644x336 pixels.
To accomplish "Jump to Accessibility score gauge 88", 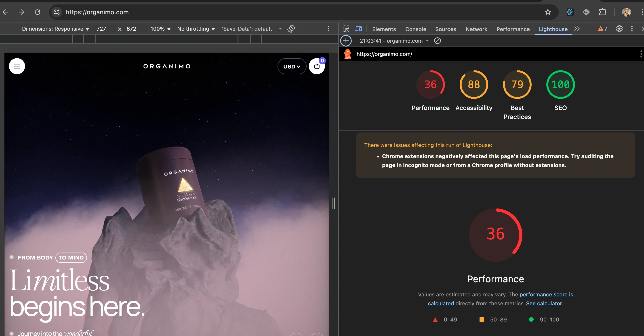I will coord(474,85).
